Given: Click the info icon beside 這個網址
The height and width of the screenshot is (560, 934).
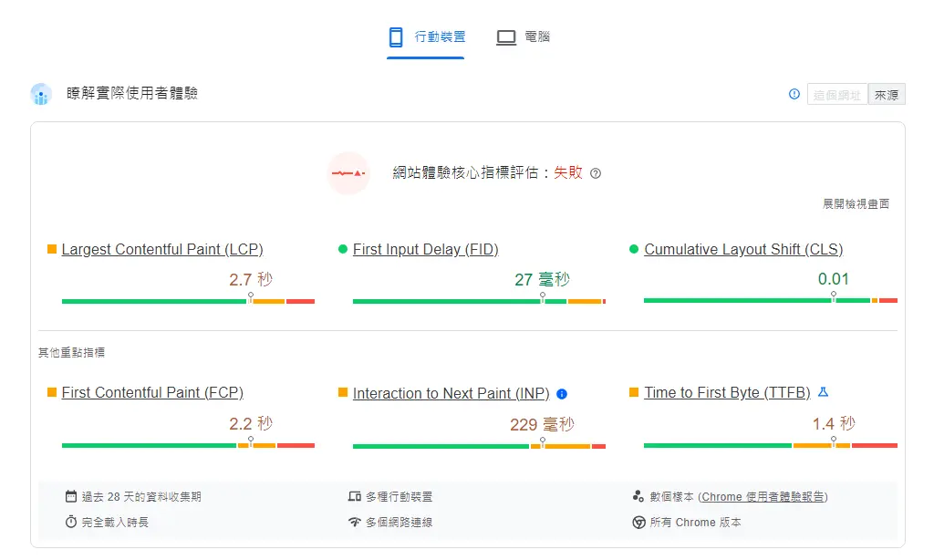Looking at the screenshot, I should click(794, 94).
